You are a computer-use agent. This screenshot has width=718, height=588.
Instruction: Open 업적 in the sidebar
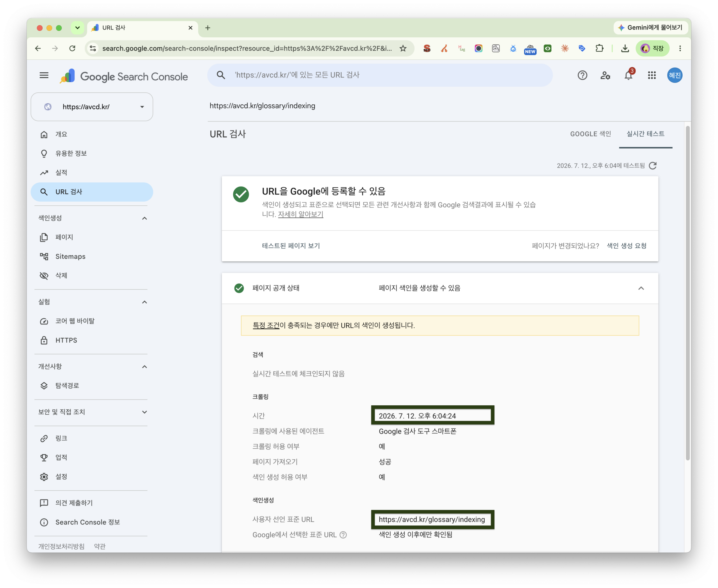coord(92,457)
